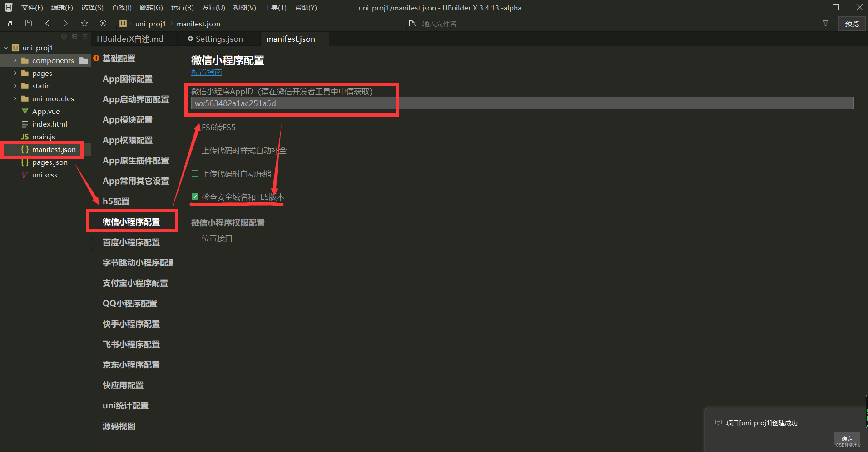Open the QQ小程序配置 section
The height and width of the screenshot is (452, 868).
tap(130, 304)
